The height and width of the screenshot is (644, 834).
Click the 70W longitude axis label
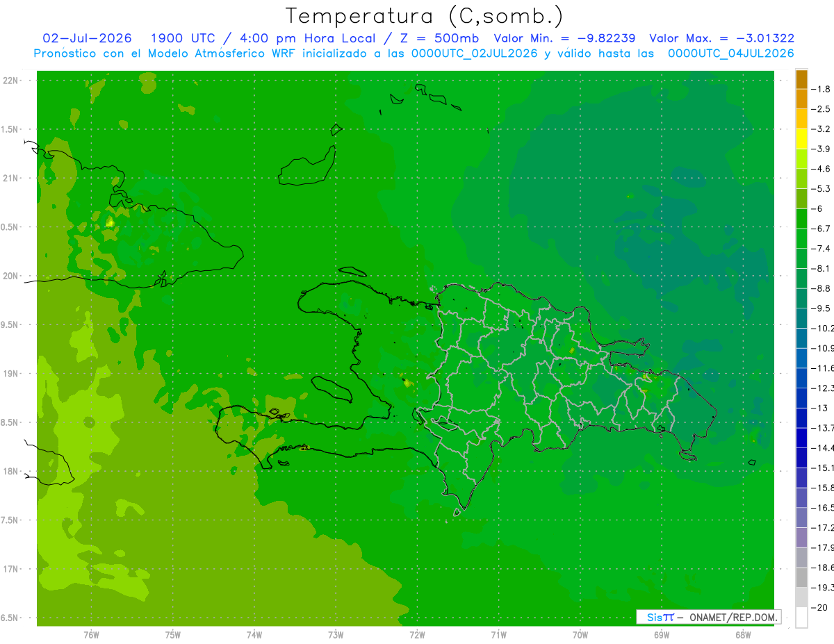click(x=580, y=635)
